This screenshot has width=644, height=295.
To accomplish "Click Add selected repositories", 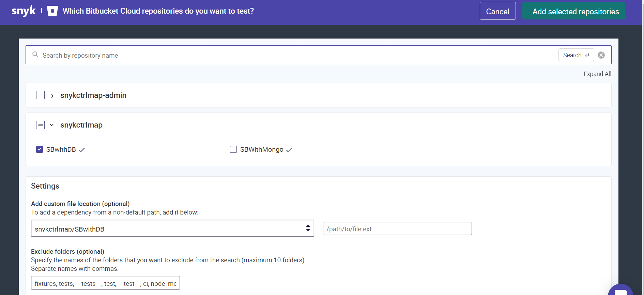I will coord(574,11).
